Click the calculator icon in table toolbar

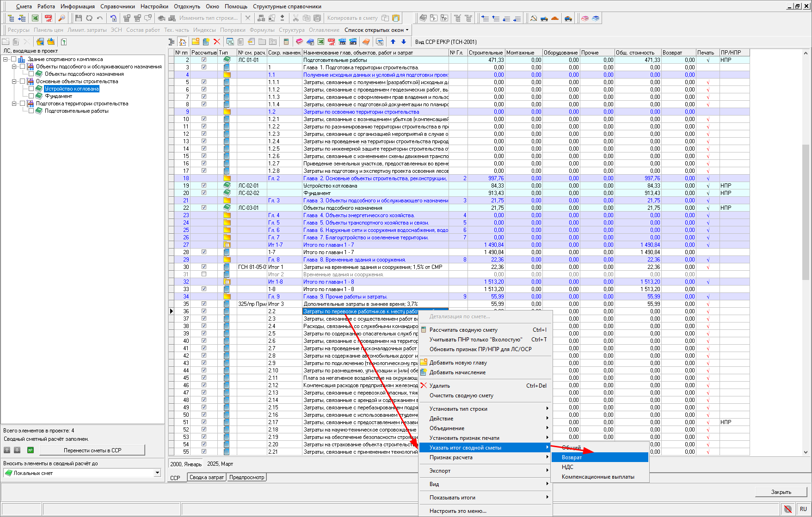(x=286, y=42)
